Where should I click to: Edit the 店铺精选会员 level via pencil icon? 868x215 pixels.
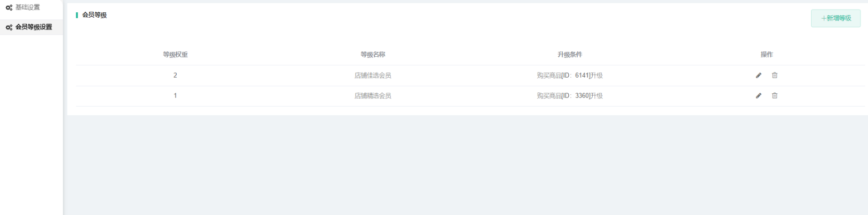tap(758, 96)
